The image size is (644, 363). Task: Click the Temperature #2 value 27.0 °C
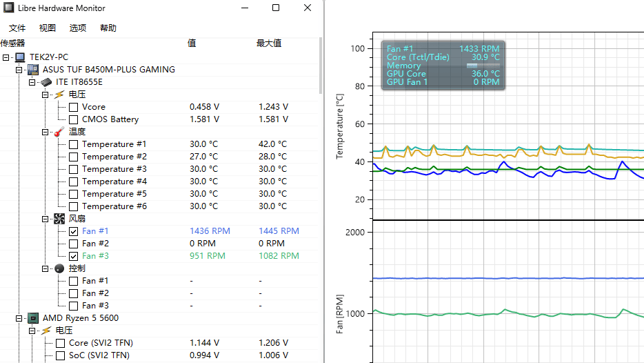tap(203, 156)
